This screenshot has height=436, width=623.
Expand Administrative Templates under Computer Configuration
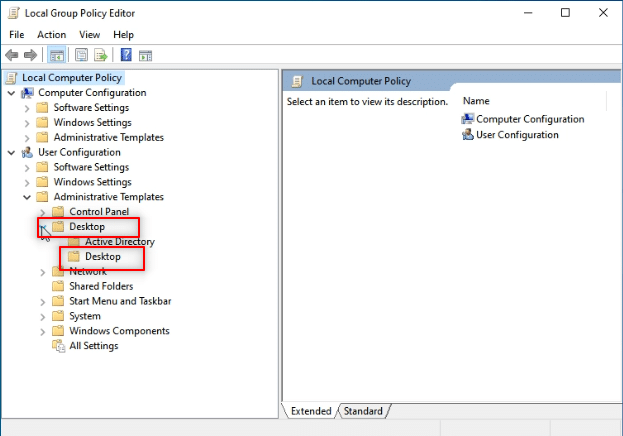[x=27, y=138]
